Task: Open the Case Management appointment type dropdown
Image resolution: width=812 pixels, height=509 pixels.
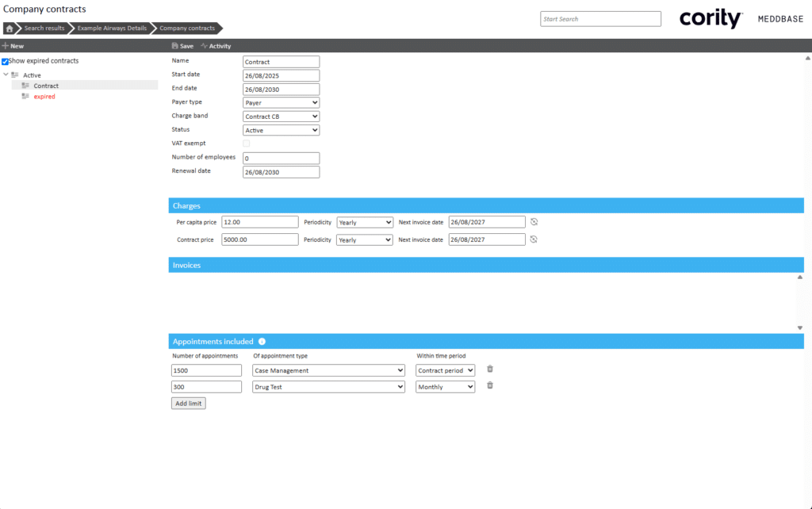Action: coord(329,370)
